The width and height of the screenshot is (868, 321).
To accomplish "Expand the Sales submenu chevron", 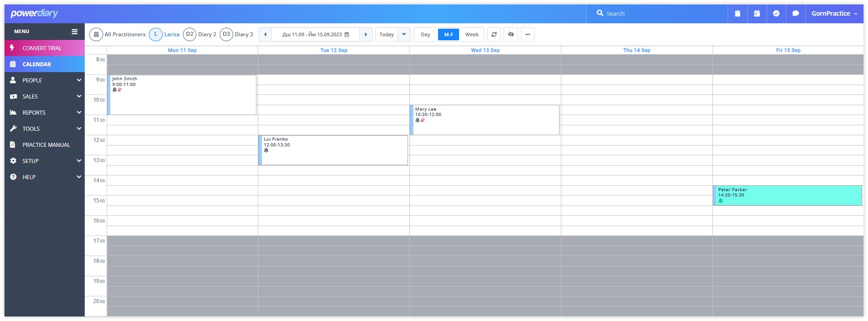I will (x=79, y=96).
